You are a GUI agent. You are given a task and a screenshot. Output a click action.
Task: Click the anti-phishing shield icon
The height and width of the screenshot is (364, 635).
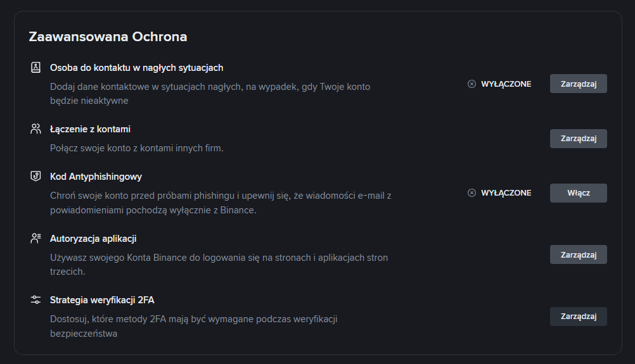click(x=35, y=177)
